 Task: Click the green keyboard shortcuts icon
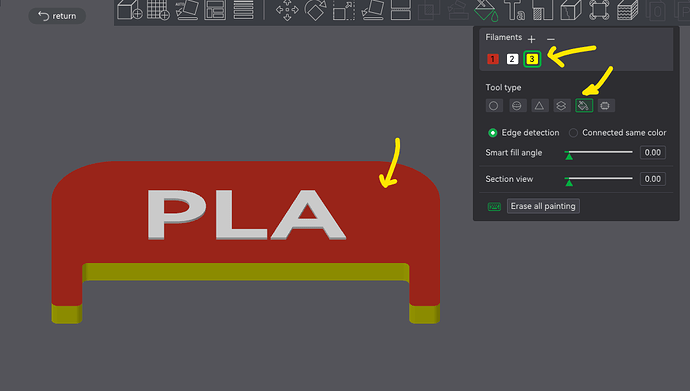coord(494,206)
